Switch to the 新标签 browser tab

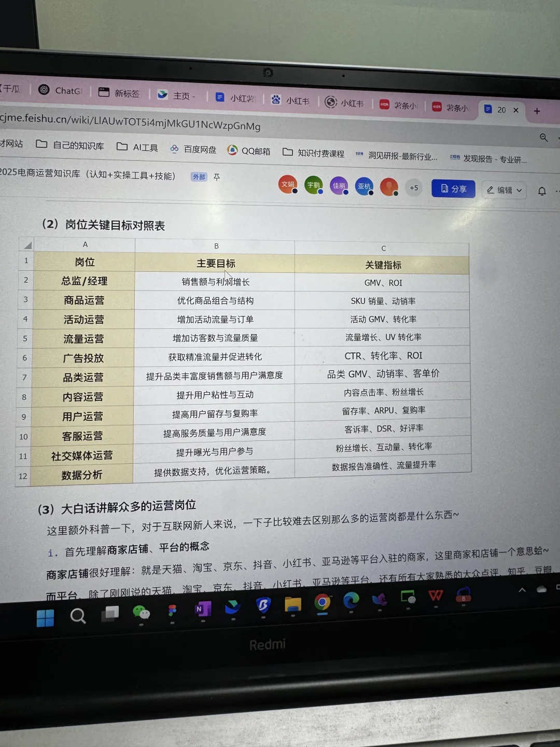(x=120, y=93)
